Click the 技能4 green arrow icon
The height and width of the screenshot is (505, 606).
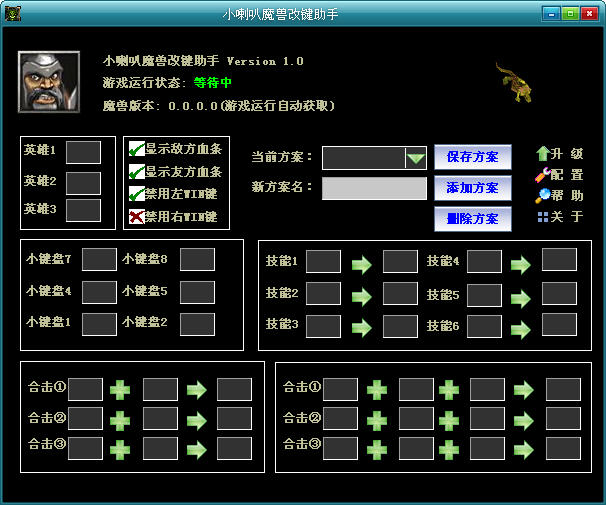coord(521,265)
